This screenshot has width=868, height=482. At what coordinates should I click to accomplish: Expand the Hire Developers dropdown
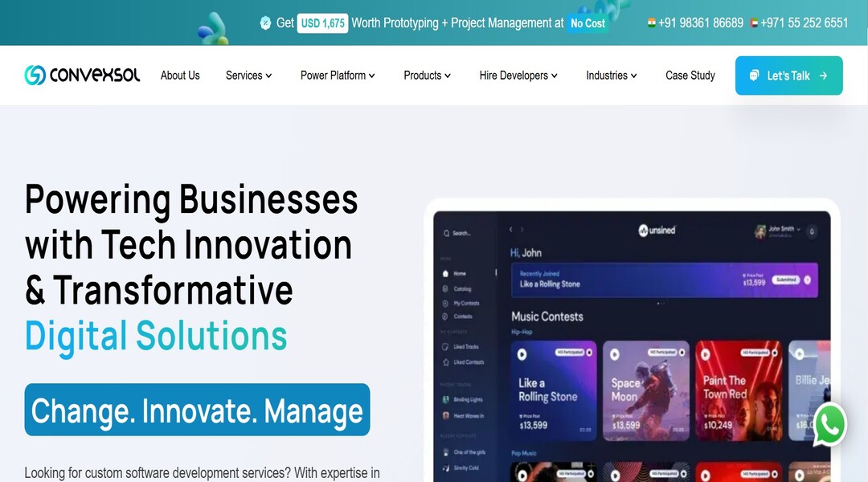518,76
